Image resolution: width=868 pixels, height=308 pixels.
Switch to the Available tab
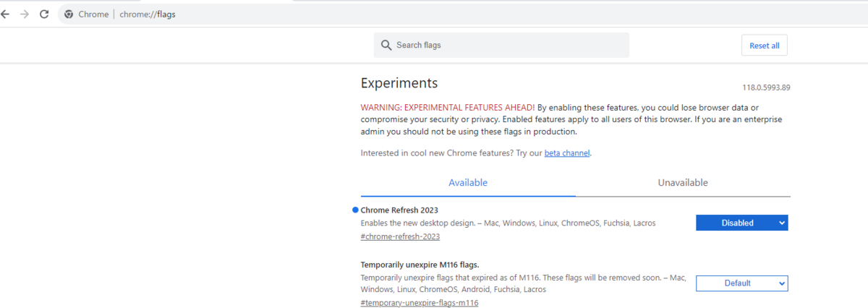pos(468,183)
